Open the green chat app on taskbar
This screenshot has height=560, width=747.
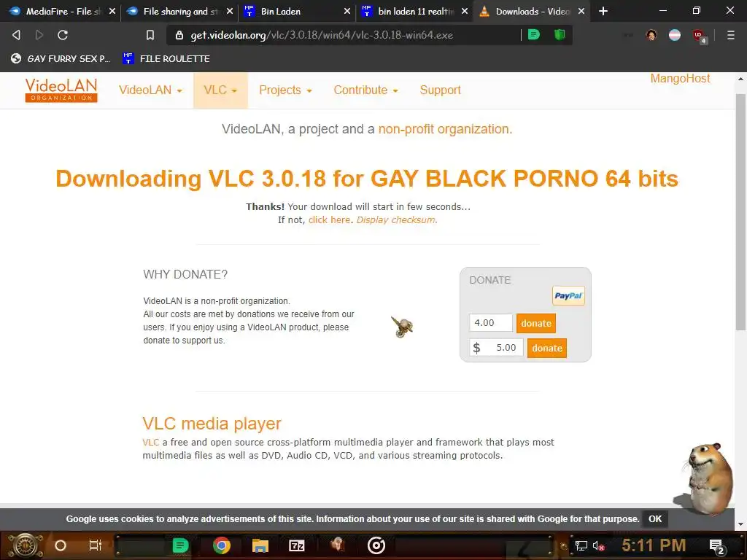[180, 545]
